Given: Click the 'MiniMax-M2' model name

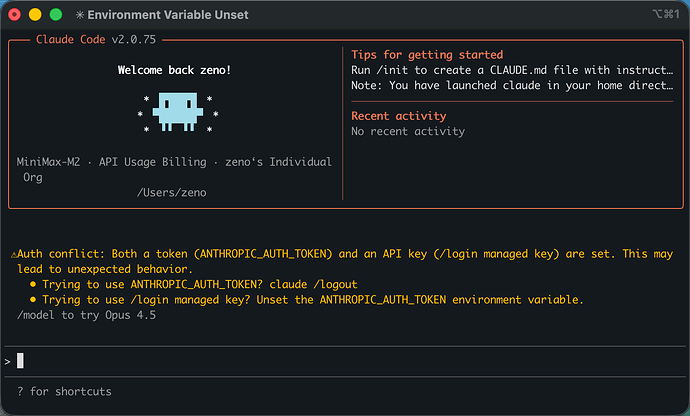Looking at the screenshot, I should [48, 162].
